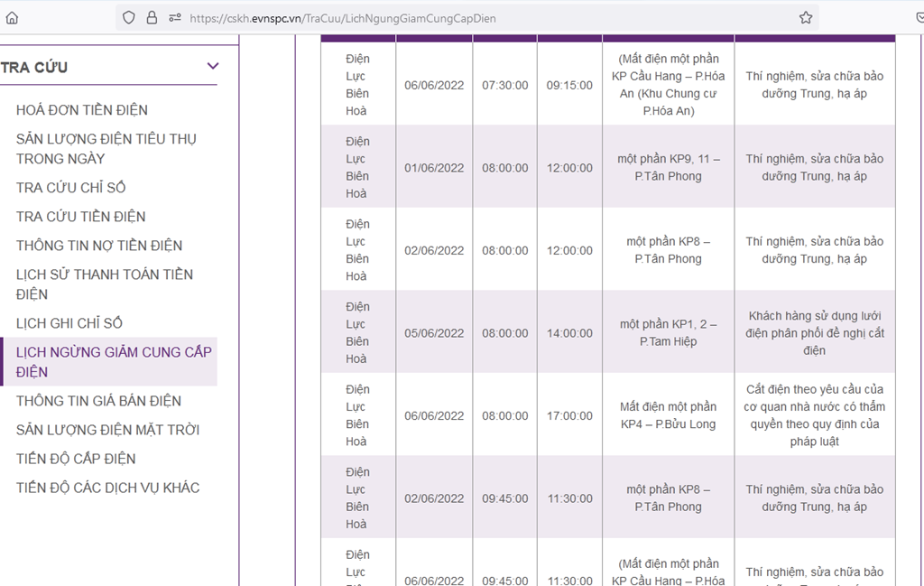The height and width of the screenshot is (586, 924).
Task: Select LỊCH NGỪNG GIẢM CUNG CẤP ĐIỆN
Action: point(114,362)
